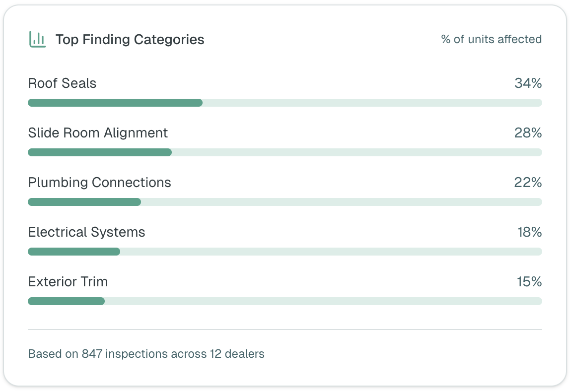
Task: Click the 18% value for Electrical Systems
Action: [529, 232]
